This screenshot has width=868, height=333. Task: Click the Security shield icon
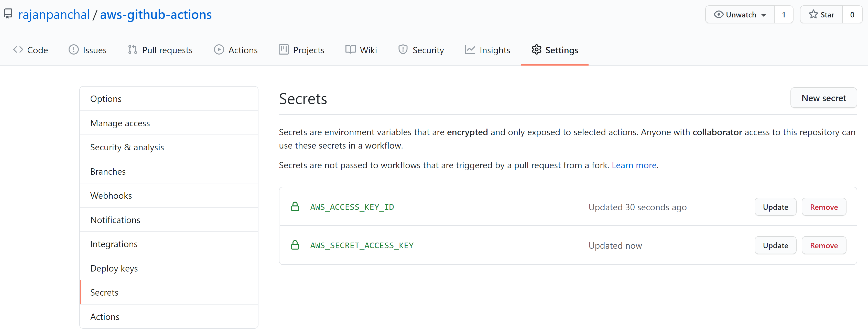pyautogui.click(x=403, y=50)
